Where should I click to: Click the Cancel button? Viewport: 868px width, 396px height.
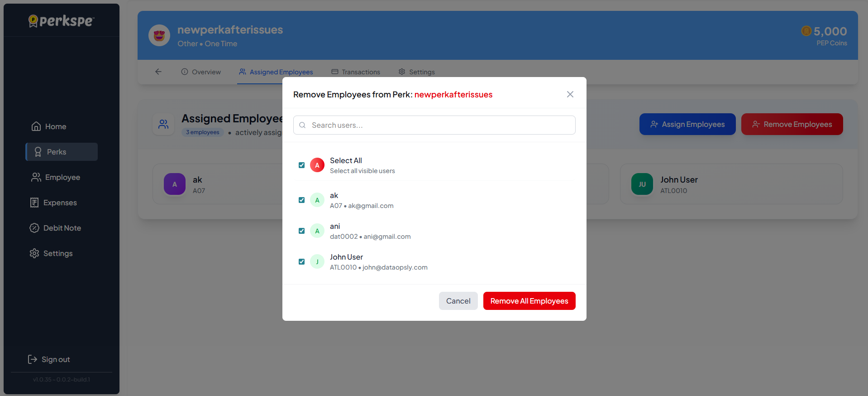(458, 301)
